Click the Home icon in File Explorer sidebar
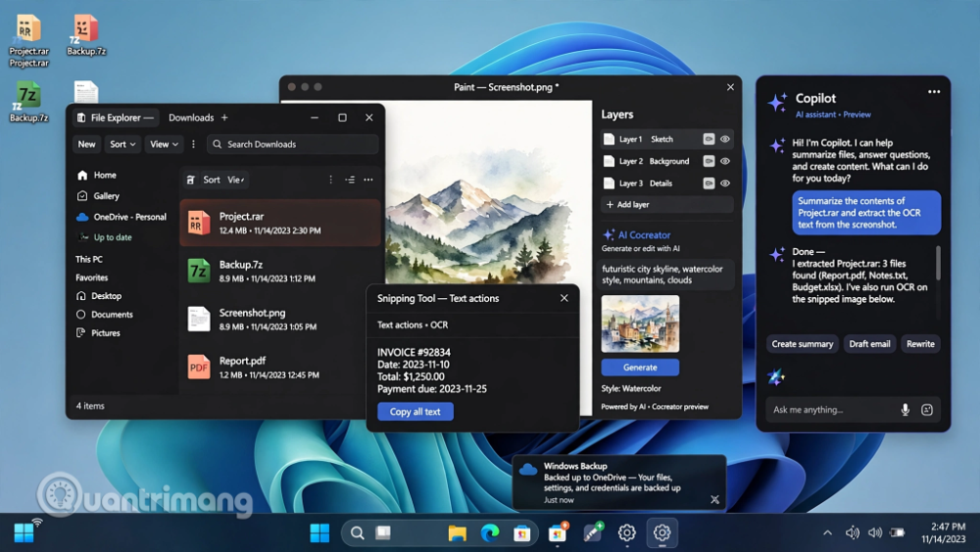This screenshot has height=552, width=980. pyautogui.click(x=82, y=176)
